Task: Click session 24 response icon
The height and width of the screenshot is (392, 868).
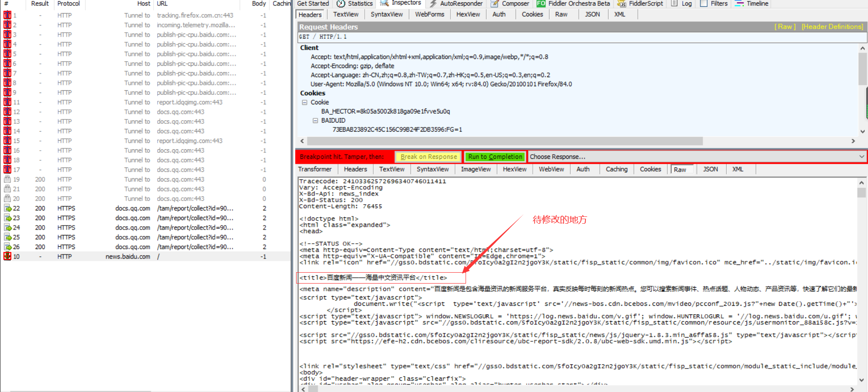Action: [x=8, y=227]
